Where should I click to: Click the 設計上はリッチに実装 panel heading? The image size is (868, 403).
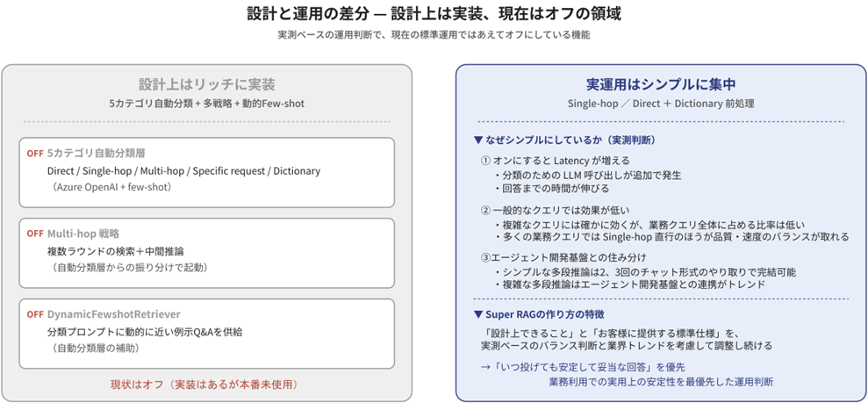[x=206, y=84]
